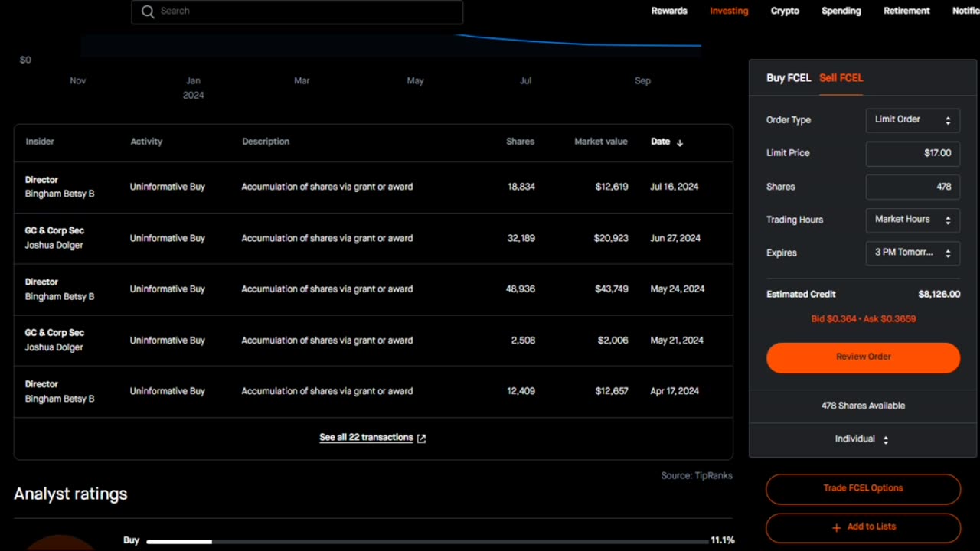Screen dimensions: 980x551
Task: Click the Trade FCEL Options button
Action: click(x=863, y=489)
